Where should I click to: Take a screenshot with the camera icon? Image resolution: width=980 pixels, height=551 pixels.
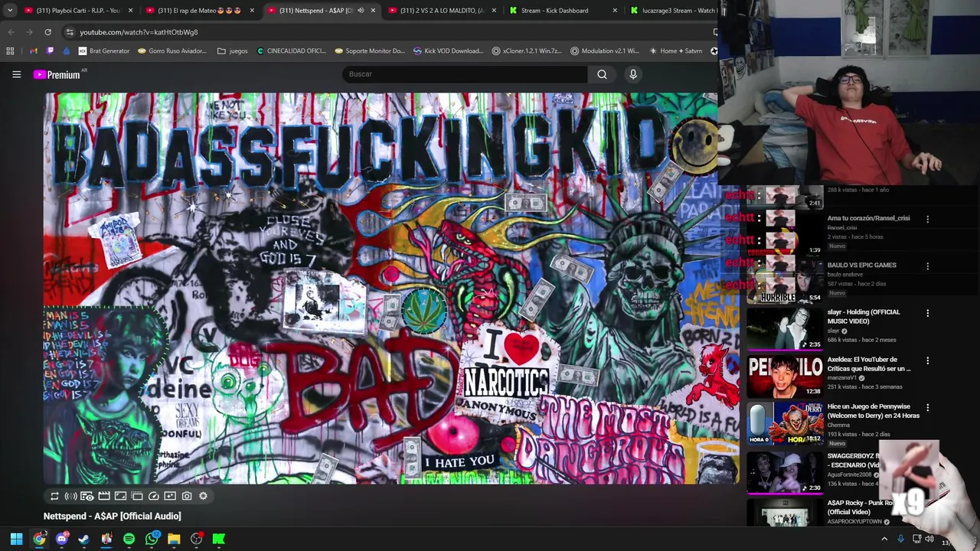click(187, 496)
